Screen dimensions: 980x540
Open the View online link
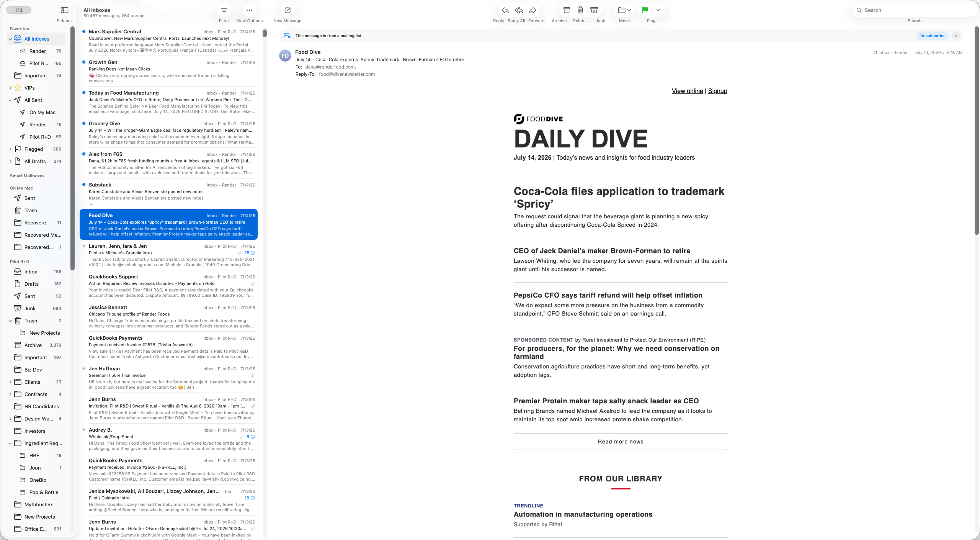click(687, 91)
